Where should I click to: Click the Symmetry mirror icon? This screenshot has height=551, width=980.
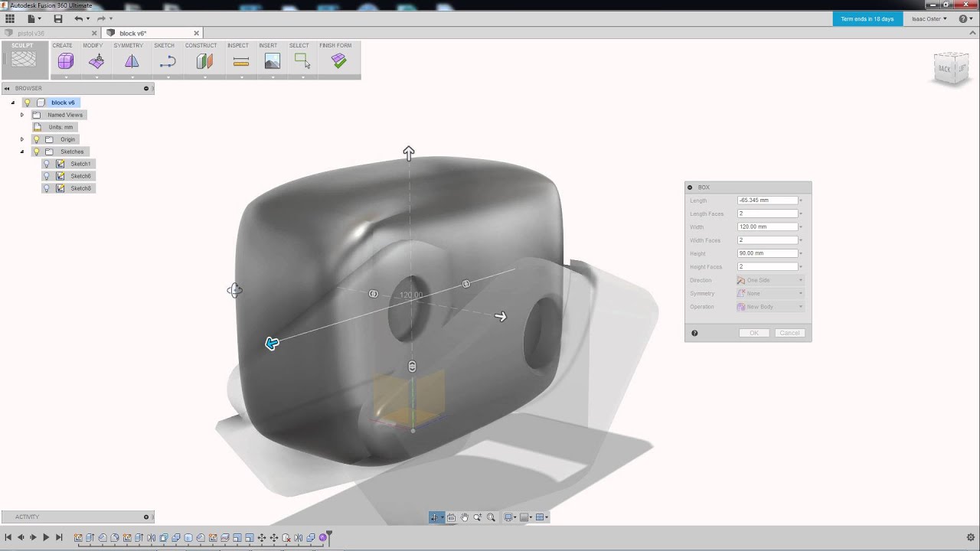coord(132,61)
